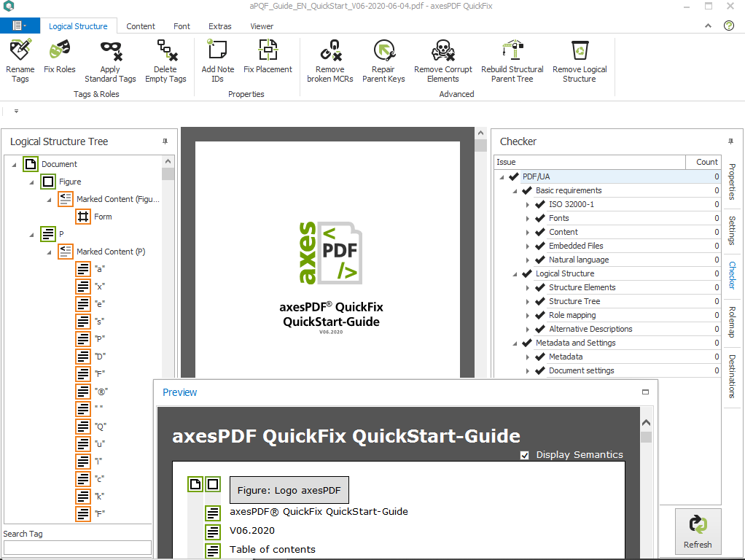Screen dimensions: 745x560
Task: Open the Viewer ribbon tab
Action: tap(262, 26)
